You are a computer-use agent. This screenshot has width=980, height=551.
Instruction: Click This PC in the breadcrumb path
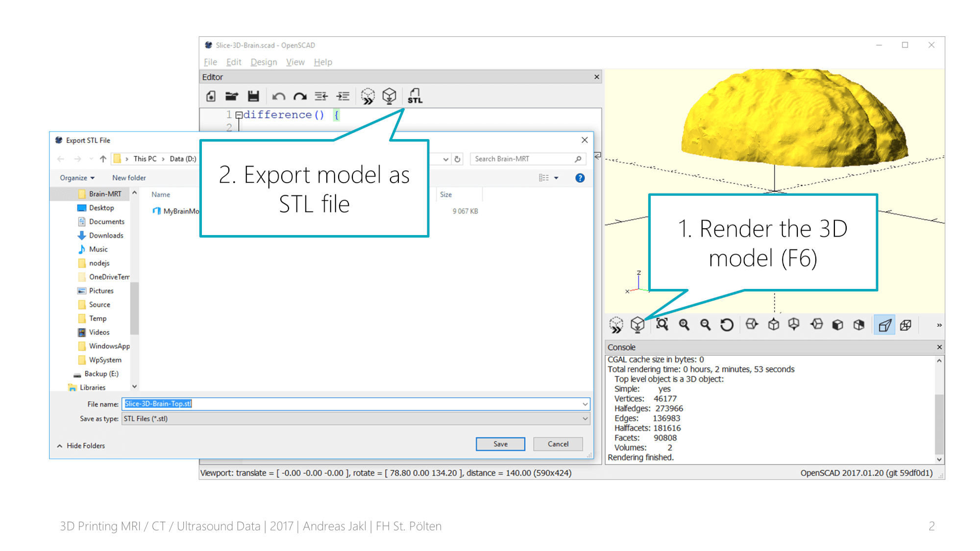145,159
